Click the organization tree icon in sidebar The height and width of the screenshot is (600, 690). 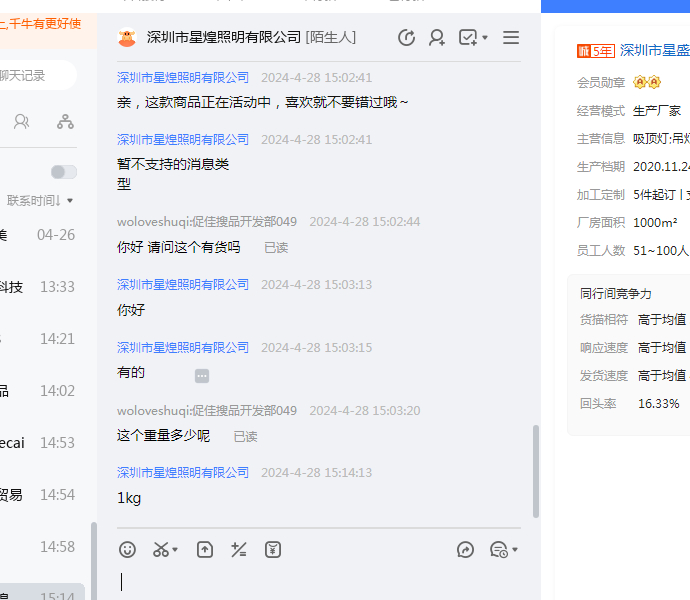pyautogui.click(x=65, y=122)
